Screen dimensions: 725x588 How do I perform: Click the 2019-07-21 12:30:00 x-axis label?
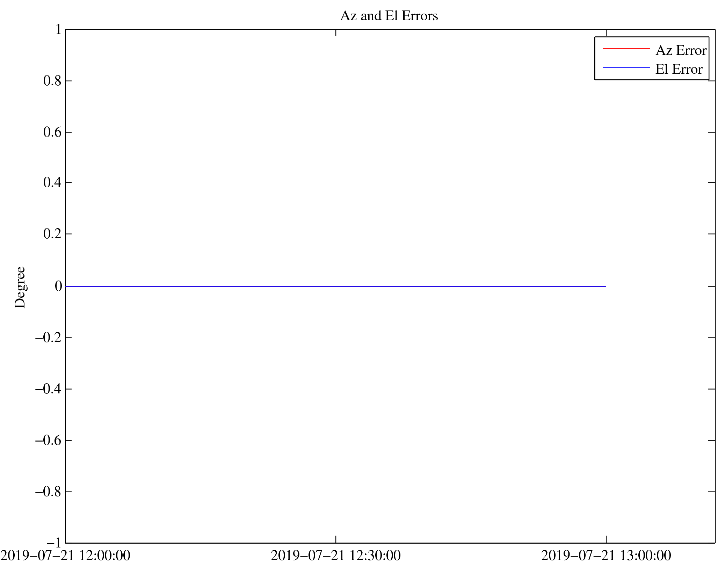point(335,556)
